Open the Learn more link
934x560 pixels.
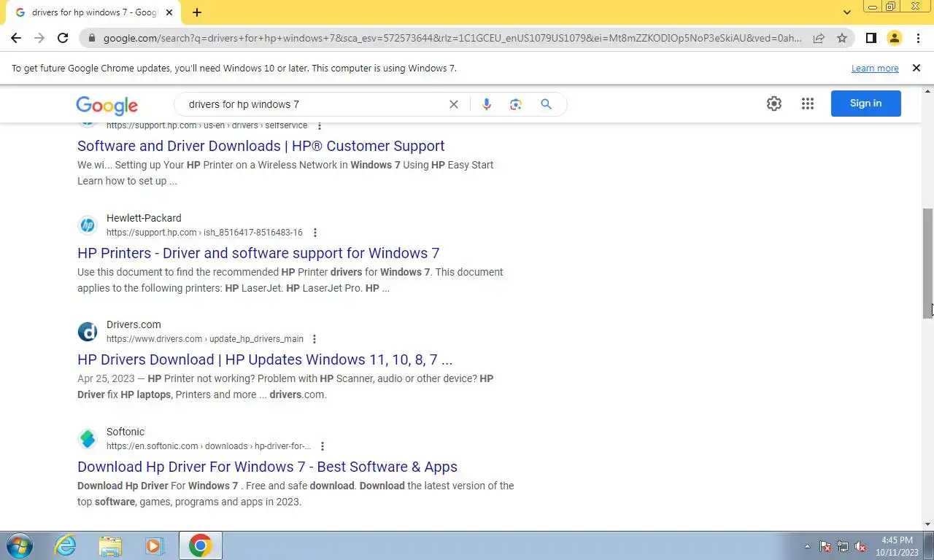tap(875, 69)
